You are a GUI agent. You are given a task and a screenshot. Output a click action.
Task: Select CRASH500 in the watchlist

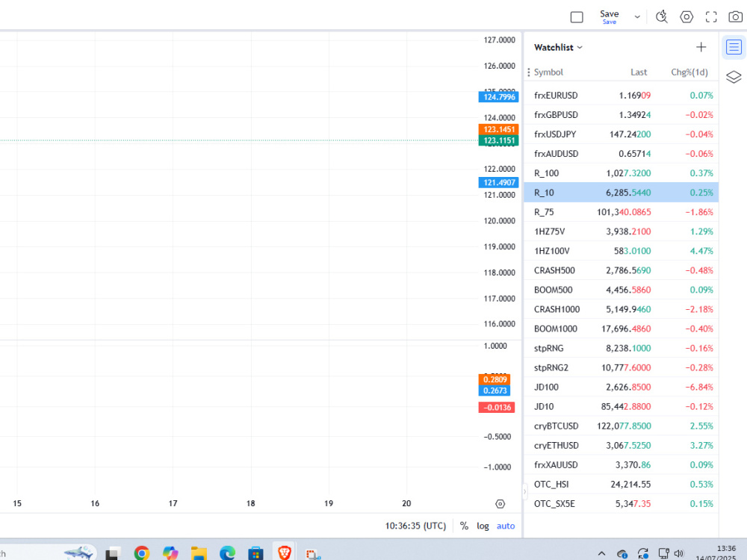point(621,270)
